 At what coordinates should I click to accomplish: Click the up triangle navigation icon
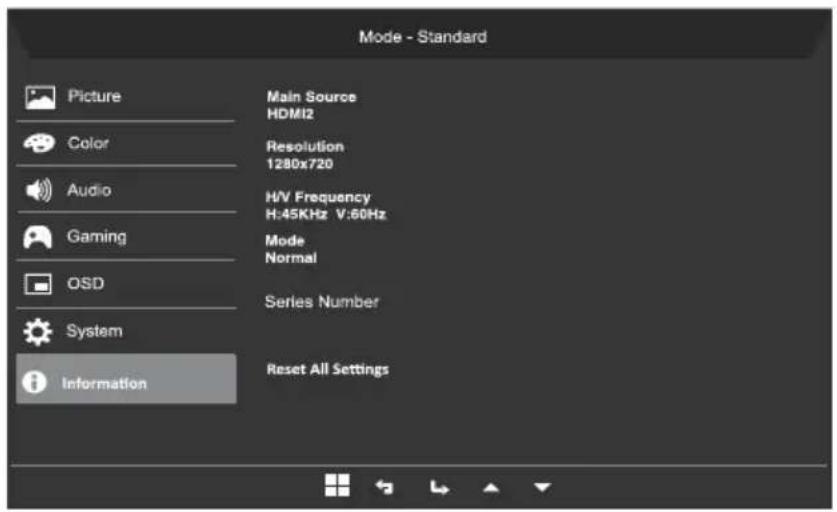coord(491,487)
